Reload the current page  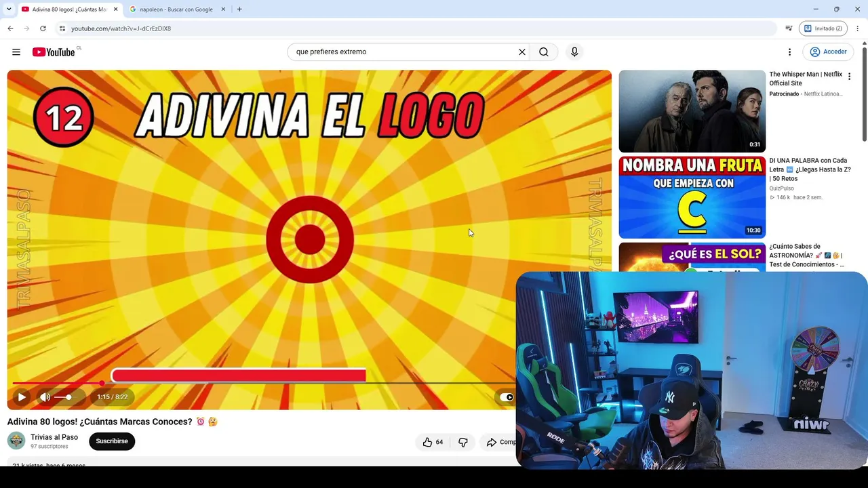point(43,28)
